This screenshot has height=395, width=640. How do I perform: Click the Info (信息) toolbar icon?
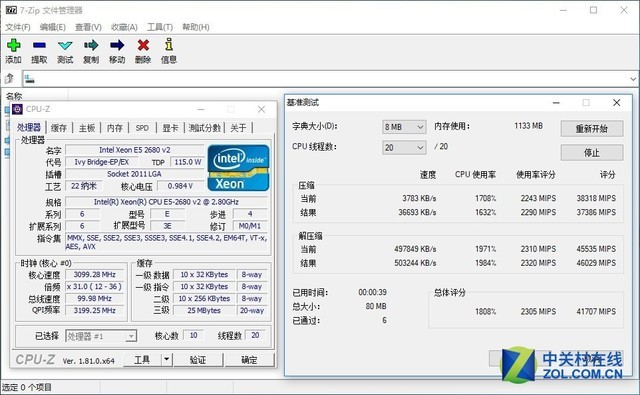click(169, 45)
